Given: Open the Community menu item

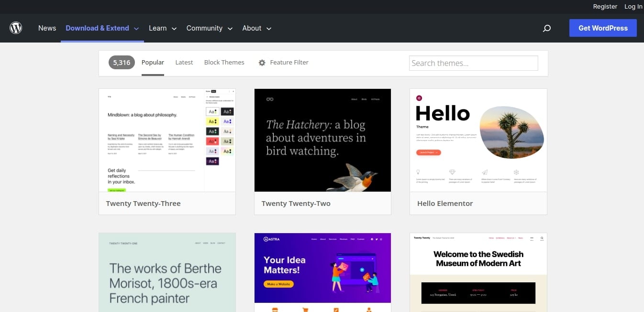Looking at the screenshot, I should click(204, 28).
